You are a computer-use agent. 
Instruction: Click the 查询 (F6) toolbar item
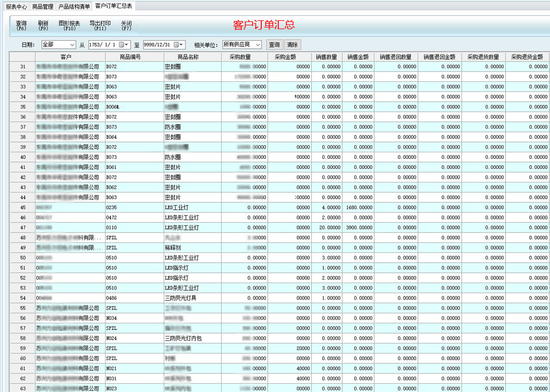click(21, 26)
